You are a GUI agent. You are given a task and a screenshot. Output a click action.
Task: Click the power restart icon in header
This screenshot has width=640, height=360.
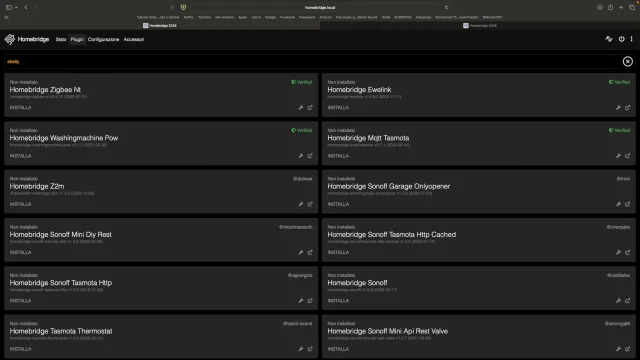(621, 39)
